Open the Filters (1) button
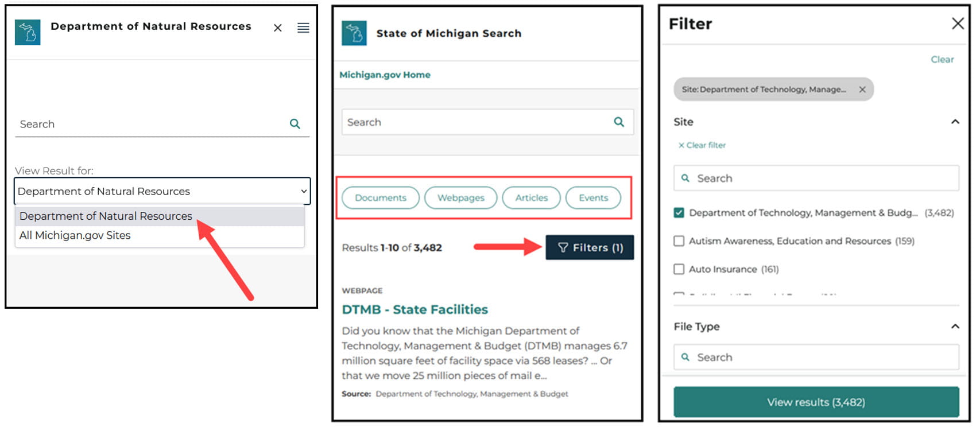The height and width of the screenshot is (431, 980). click(x=590, y=247)
